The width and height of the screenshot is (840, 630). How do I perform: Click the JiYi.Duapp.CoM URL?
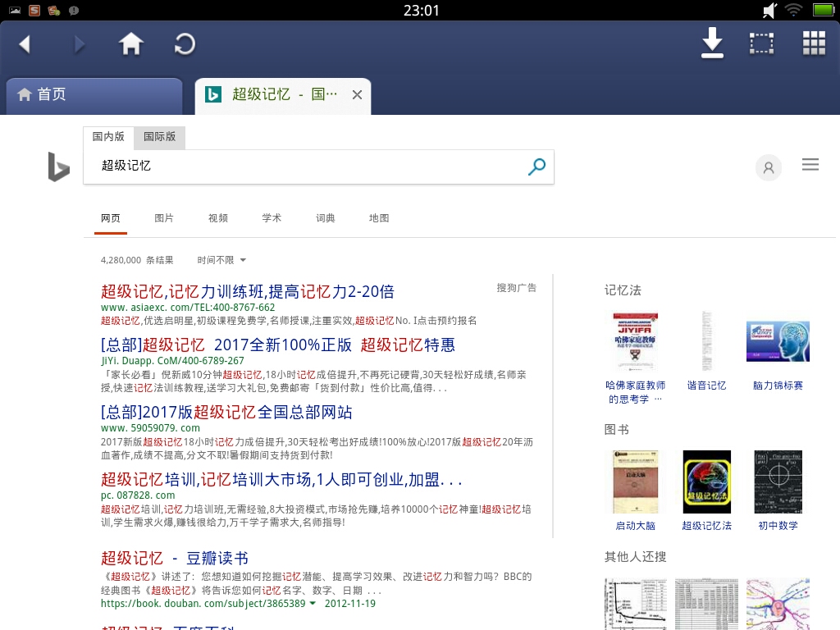(x=172, y=361)
